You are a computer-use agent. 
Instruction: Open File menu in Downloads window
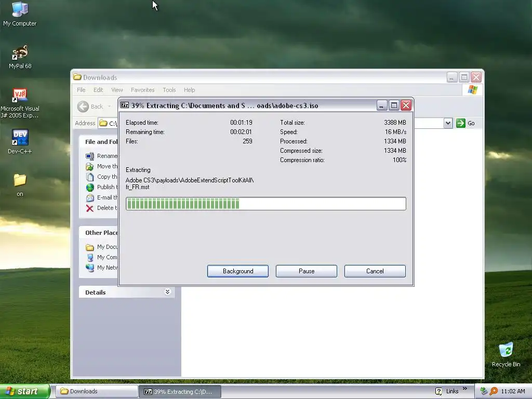click(x=81, y=90)
